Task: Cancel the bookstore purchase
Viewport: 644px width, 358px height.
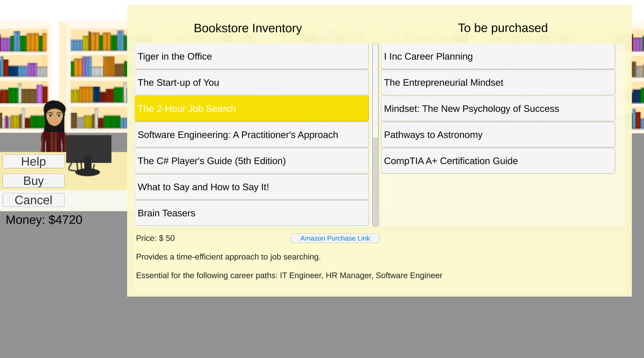Action: [33, 200]
